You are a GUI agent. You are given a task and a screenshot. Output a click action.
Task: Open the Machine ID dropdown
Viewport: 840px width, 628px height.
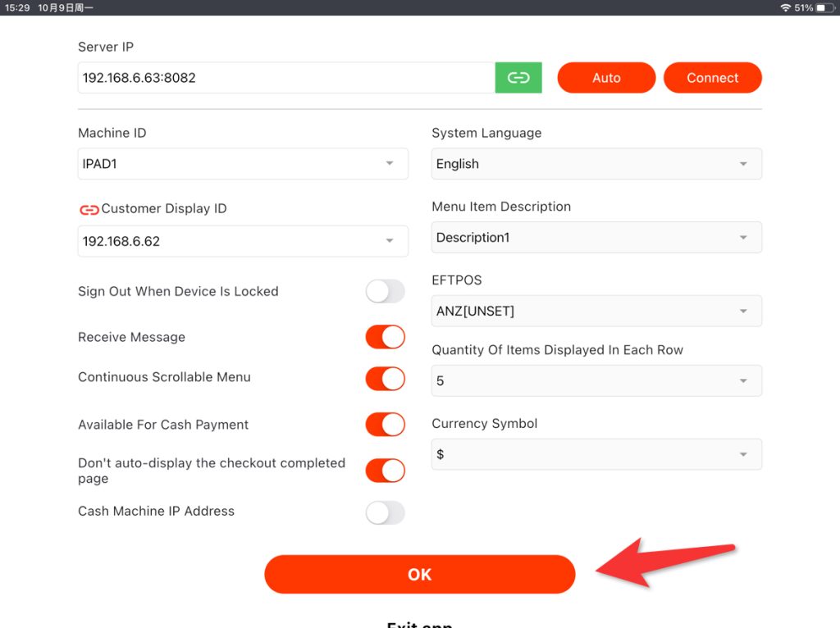pos(243,164)
